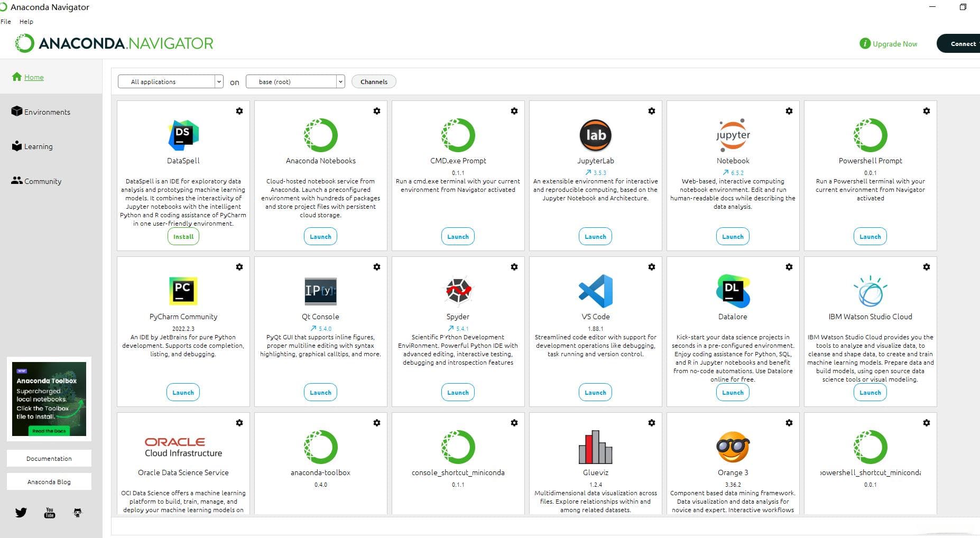Click the Datalore DL logo icon

point(733,291)
